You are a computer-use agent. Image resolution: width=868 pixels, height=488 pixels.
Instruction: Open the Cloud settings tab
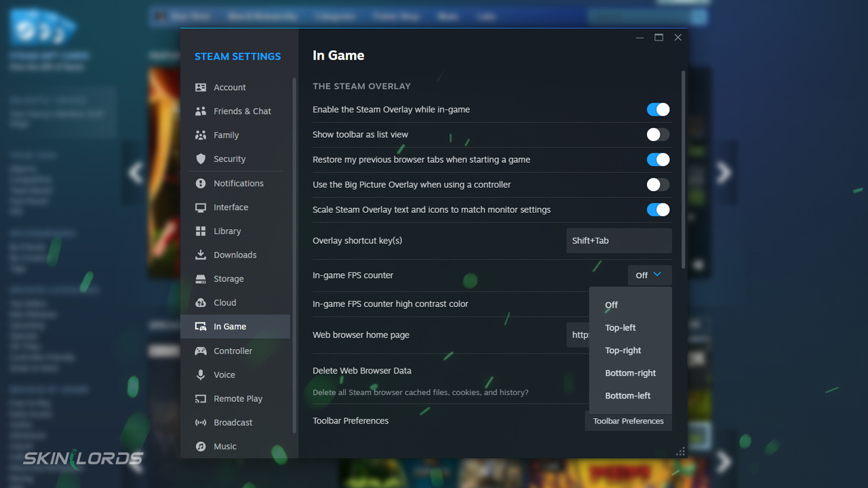coord(235,302)
